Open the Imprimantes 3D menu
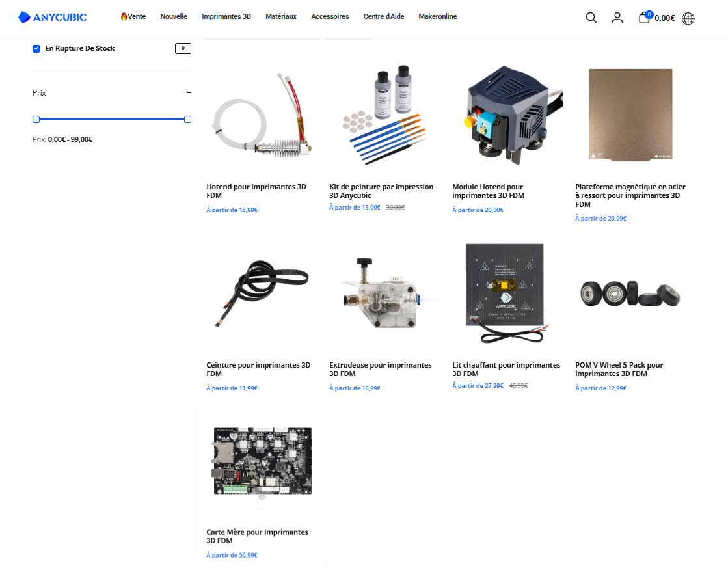Screen dimensions: 728x572 pos(226,16)
